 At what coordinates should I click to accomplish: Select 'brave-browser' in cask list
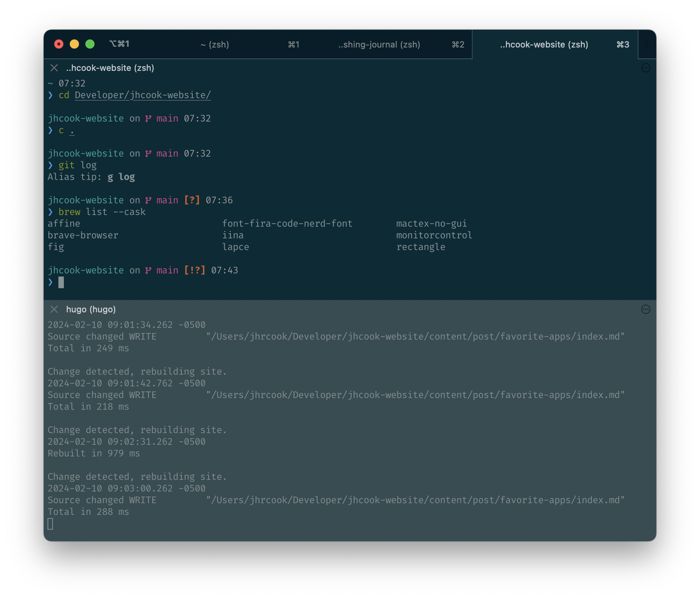click(x=83, y=235)
